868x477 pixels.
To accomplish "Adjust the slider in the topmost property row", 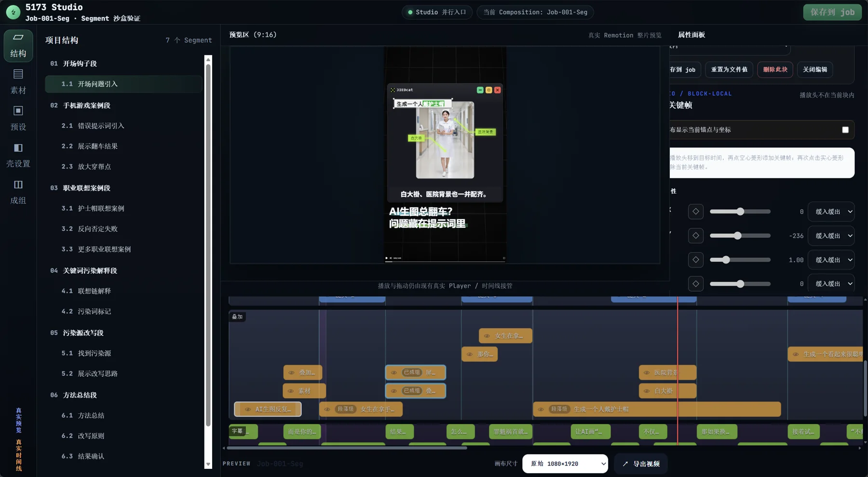I will 740,212.
